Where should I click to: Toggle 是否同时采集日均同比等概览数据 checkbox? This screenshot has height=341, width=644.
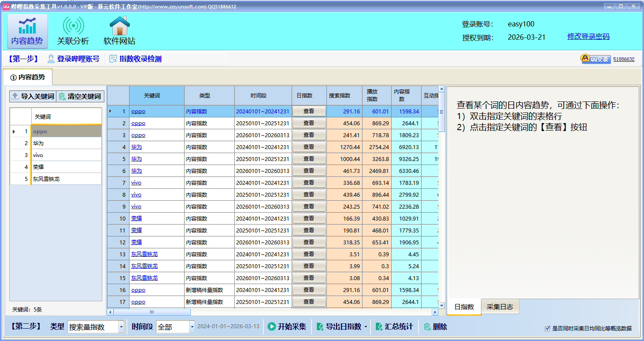[x=548, y=329]
